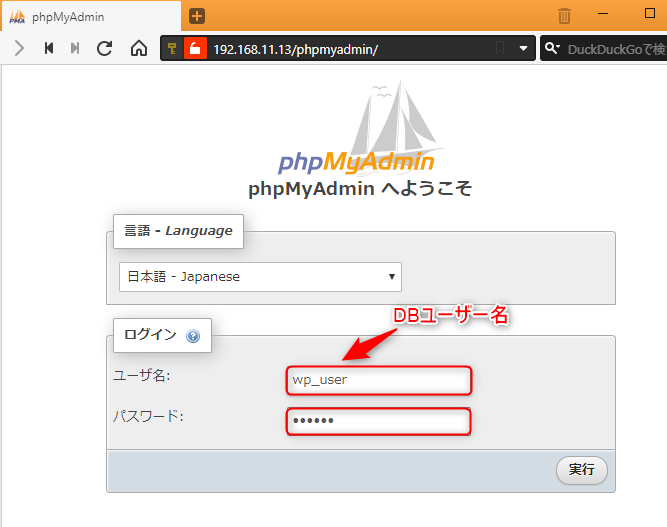This screenshot has height=527, width=667.
Task: Open the closed tabs trash bin
Action: 565,15
